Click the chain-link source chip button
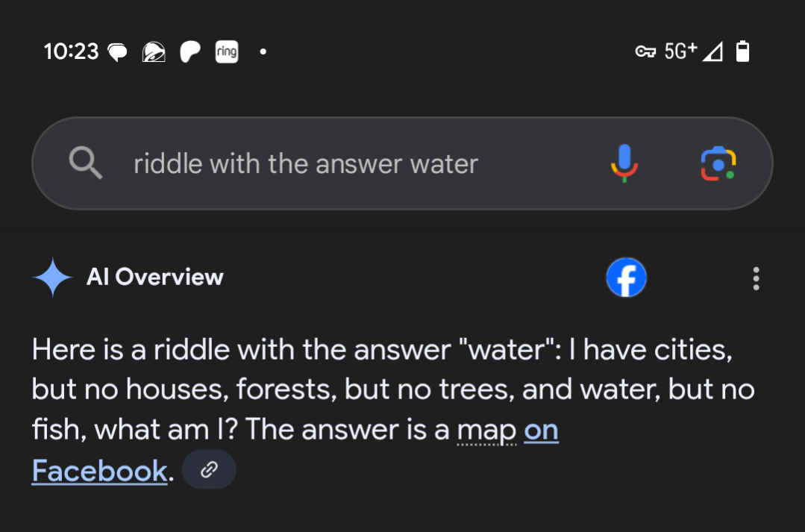The height and width of the screenshot is (532, 805). click(x=209, y=469)
